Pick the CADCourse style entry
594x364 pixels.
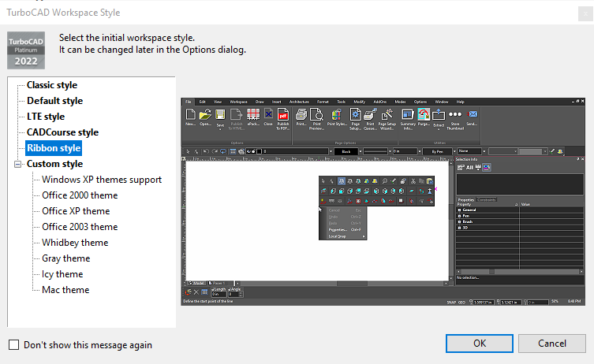[x=62, y=132]
